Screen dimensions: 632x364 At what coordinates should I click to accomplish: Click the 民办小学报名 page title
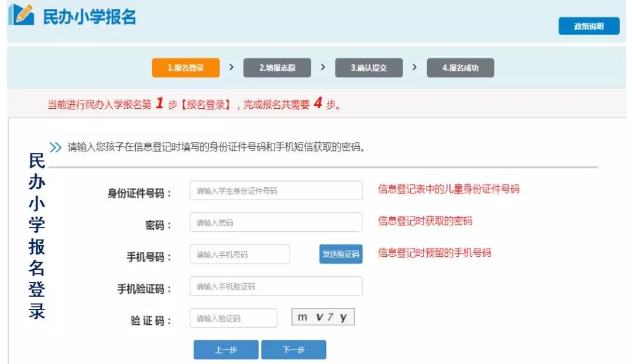90,17
